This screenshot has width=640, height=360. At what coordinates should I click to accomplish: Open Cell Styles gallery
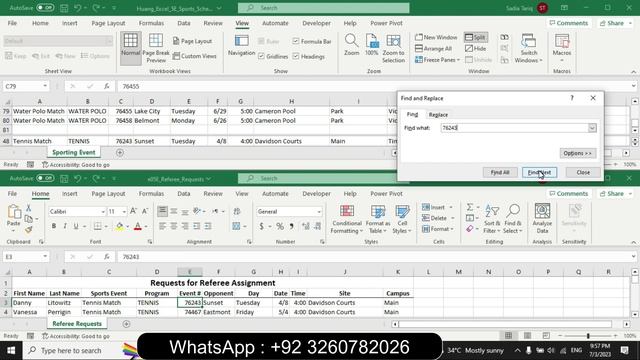402,219
